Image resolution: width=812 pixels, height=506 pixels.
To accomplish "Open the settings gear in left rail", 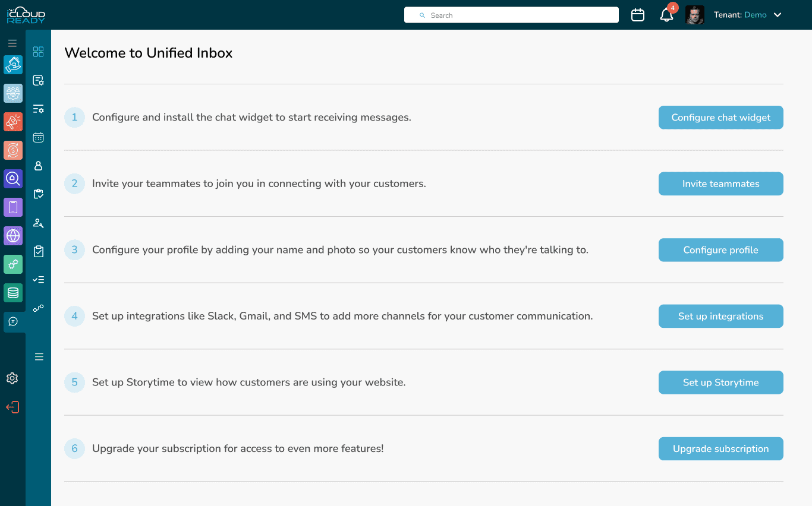I will (x=12, y=378).
